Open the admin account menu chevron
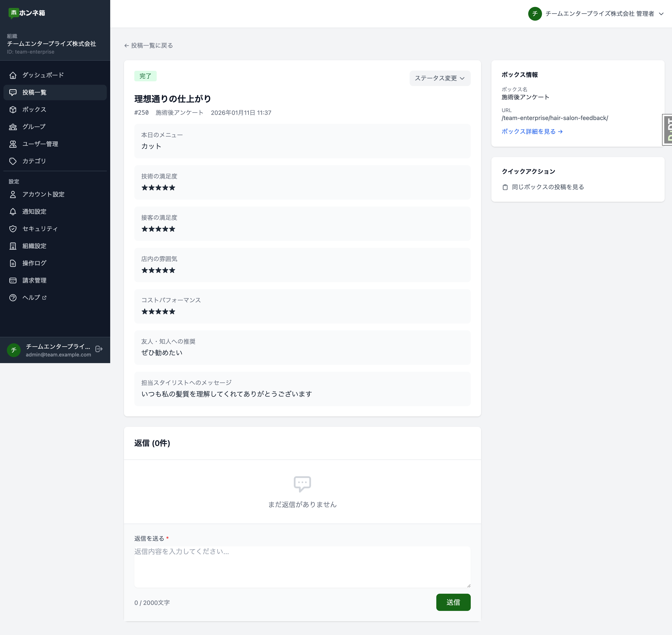The image size is (672, 635). [x=661, y=14]
